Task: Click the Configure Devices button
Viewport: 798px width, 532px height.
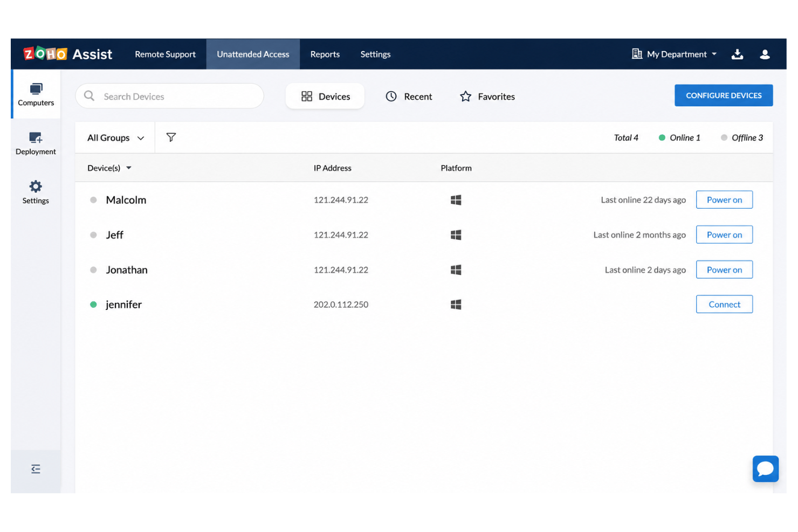Action: click(724, 95)
